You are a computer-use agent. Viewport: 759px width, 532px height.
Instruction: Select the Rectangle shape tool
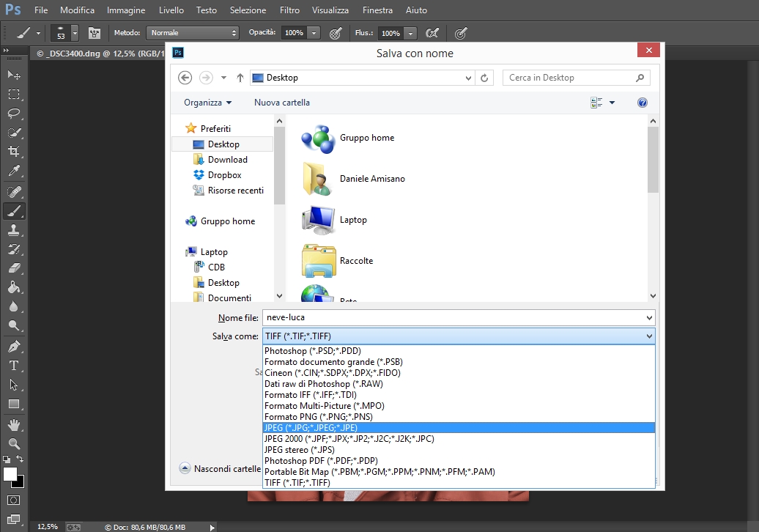13,404
